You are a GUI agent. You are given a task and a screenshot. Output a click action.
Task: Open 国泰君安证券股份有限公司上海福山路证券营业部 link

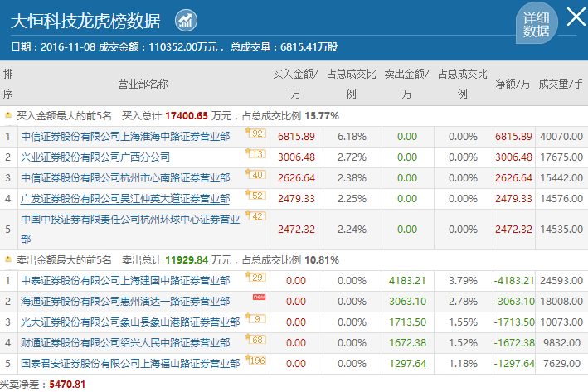[x=130, y=363]
